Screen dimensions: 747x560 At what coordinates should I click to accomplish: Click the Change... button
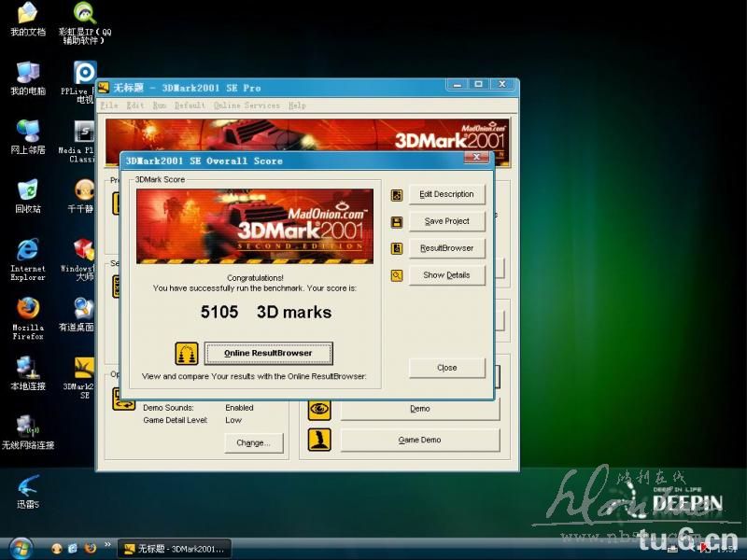pos(252,442)
